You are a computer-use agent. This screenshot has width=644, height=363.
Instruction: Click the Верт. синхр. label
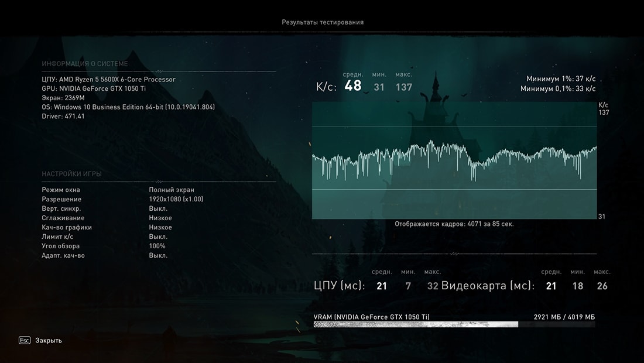pos(61,208)
